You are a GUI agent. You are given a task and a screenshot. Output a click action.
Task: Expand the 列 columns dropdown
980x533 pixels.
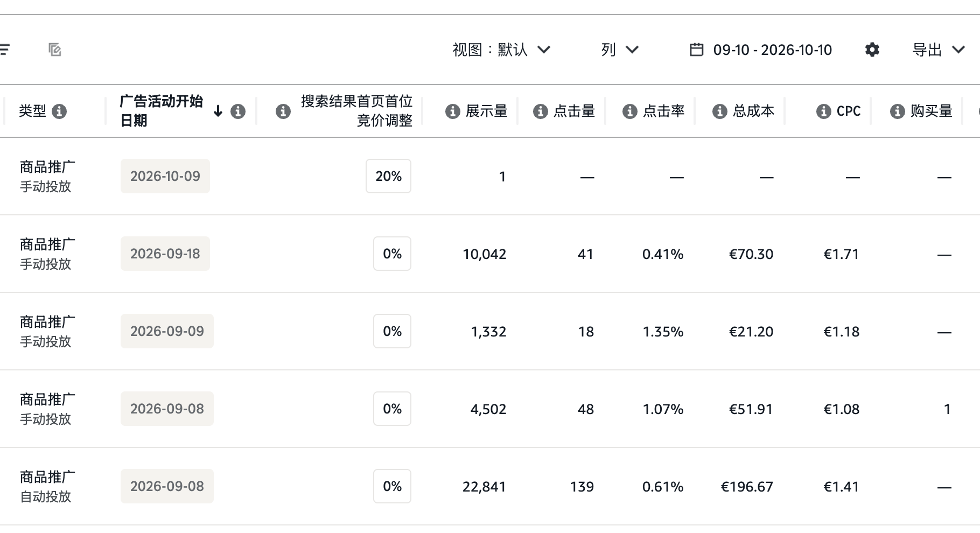(x=620, y=50)
